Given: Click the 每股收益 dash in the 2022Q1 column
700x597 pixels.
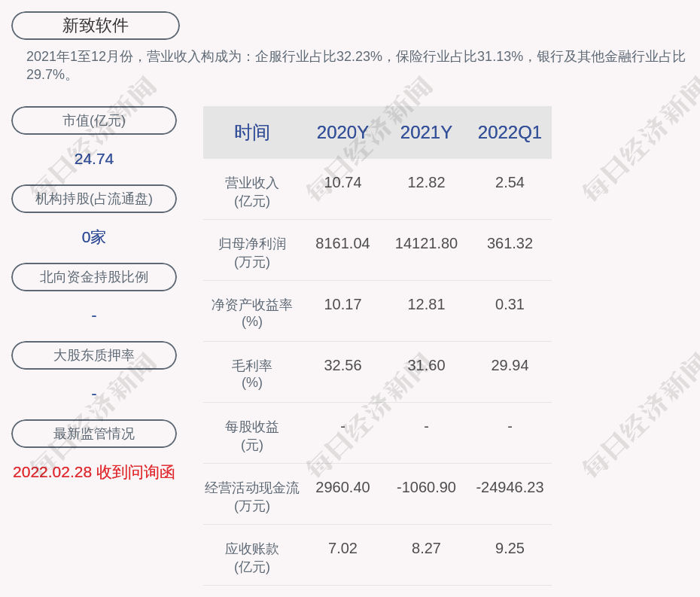Looking at the screenshot, I should click(x=510, y=427).
